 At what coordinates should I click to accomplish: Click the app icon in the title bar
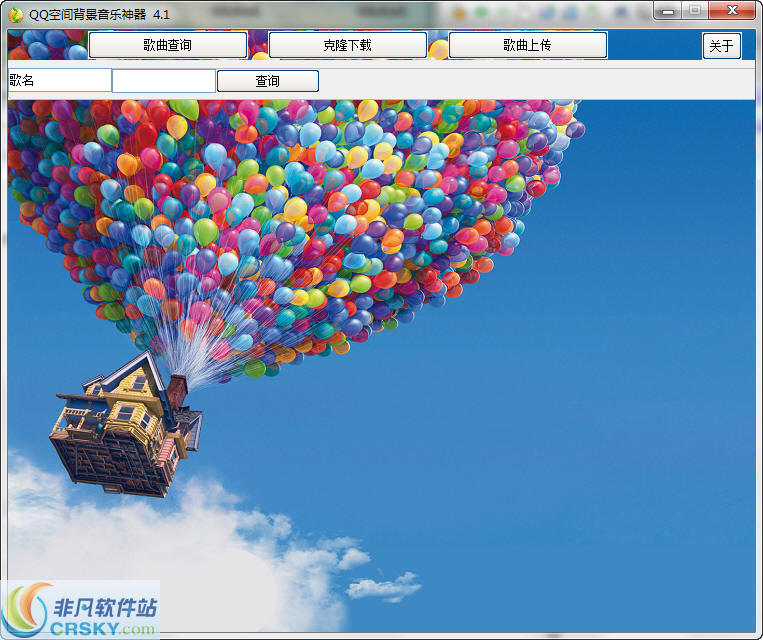tap(16, 15)
